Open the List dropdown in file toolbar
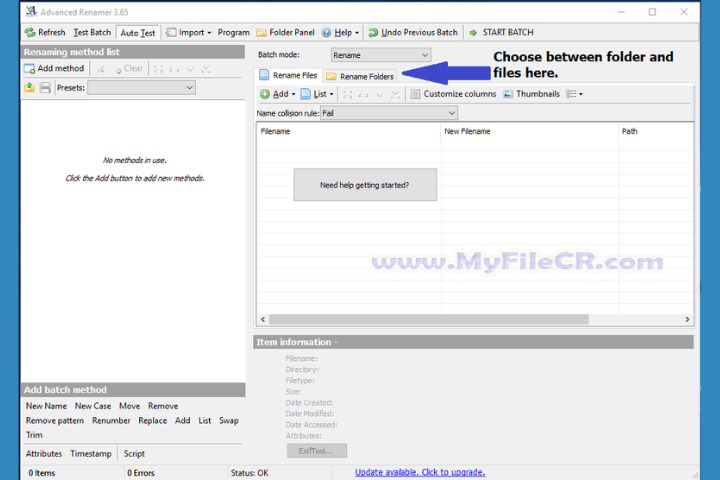 (x=317, y=94)
